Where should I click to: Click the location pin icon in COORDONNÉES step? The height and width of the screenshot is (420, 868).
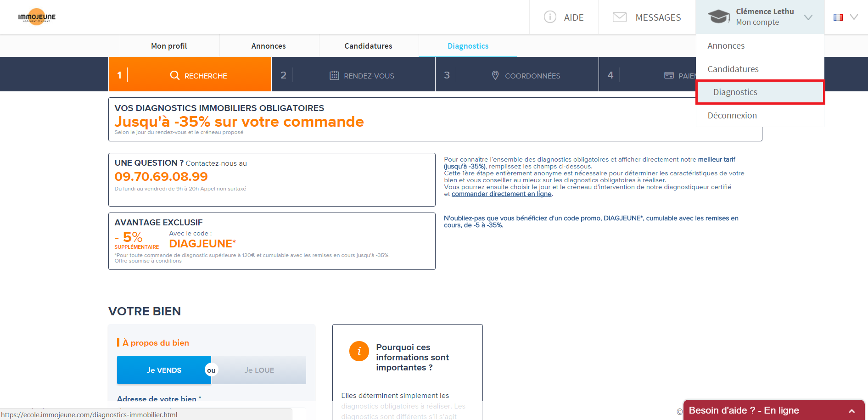(x=495, y=75)
